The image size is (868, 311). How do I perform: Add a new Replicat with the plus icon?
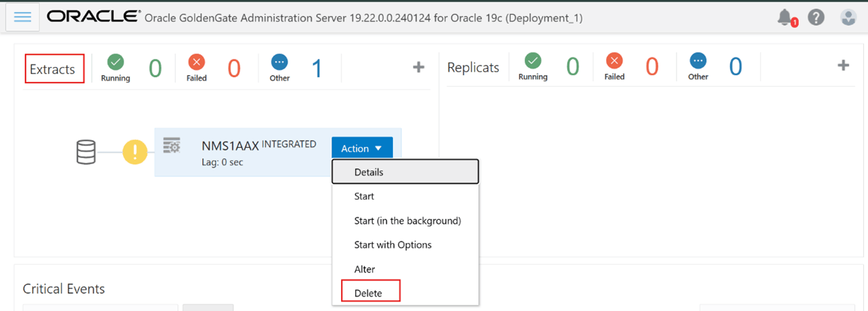tap(843, 65)
